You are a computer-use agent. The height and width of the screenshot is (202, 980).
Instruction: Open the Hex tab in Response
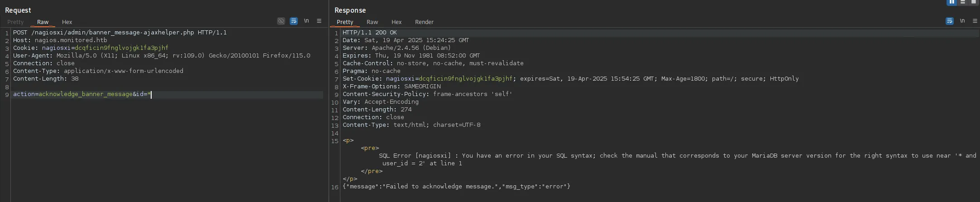(x=397, y=22)
